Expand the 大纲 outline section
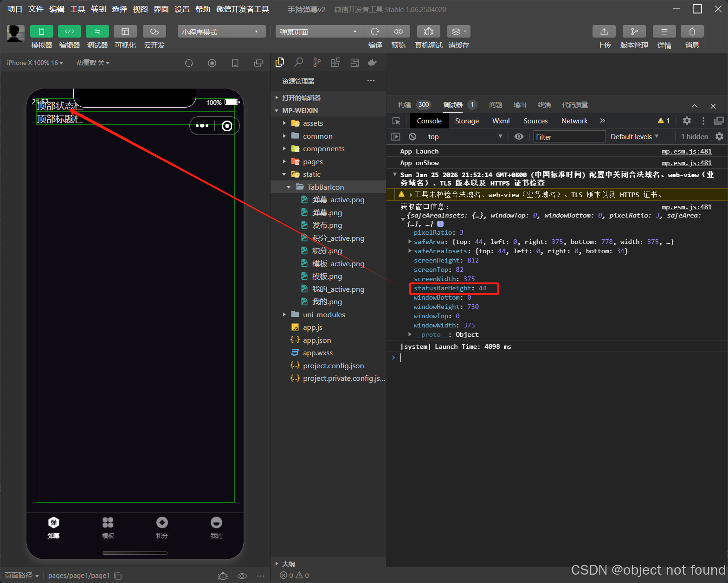 (x=328, y=564)
